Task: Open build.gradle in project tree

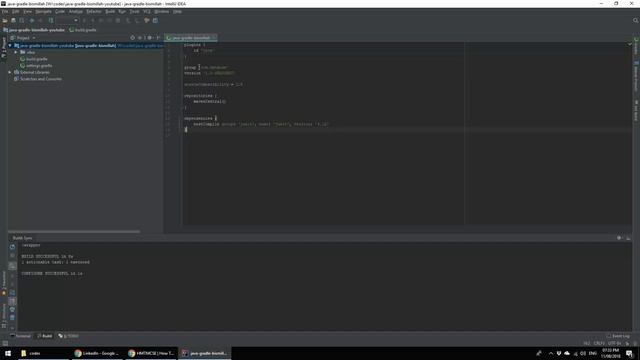Action: [x=34, y=59]
